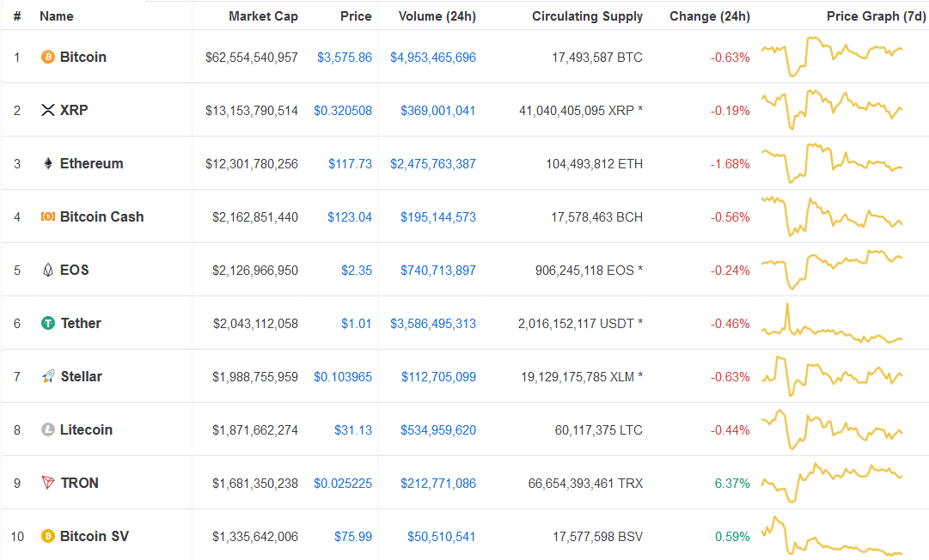
Task: Sort by the Volume (24h) column header
Action: 437,16
